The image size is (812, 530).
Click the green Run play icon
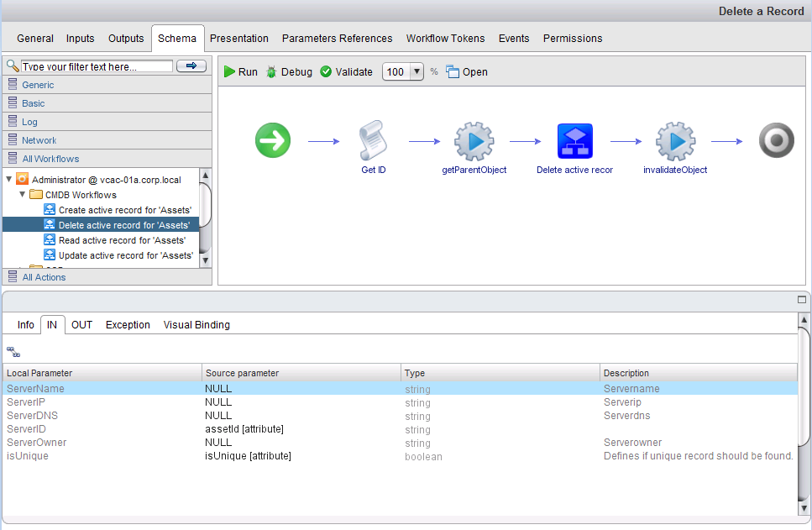[229, 71]
